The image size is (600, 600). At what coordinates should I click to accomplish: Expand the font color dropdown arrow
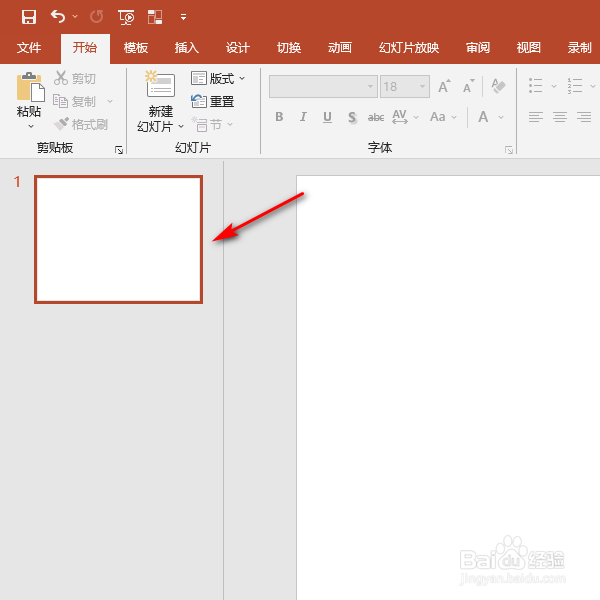pos(501,117)
